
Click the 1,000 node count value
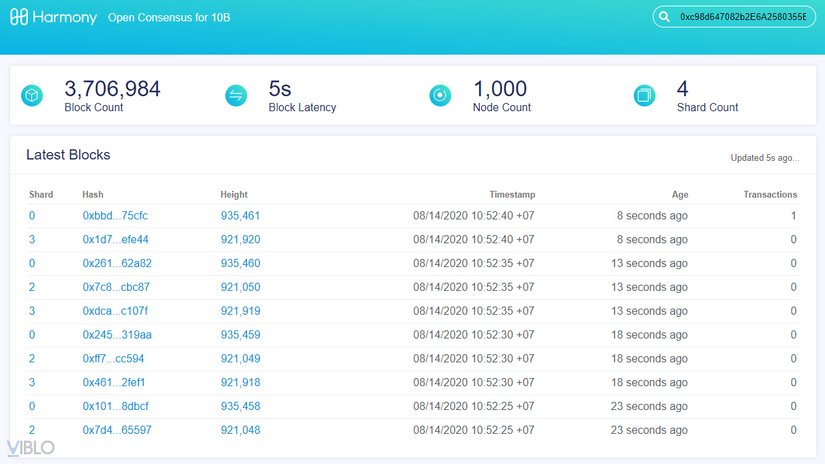(500, 89)
